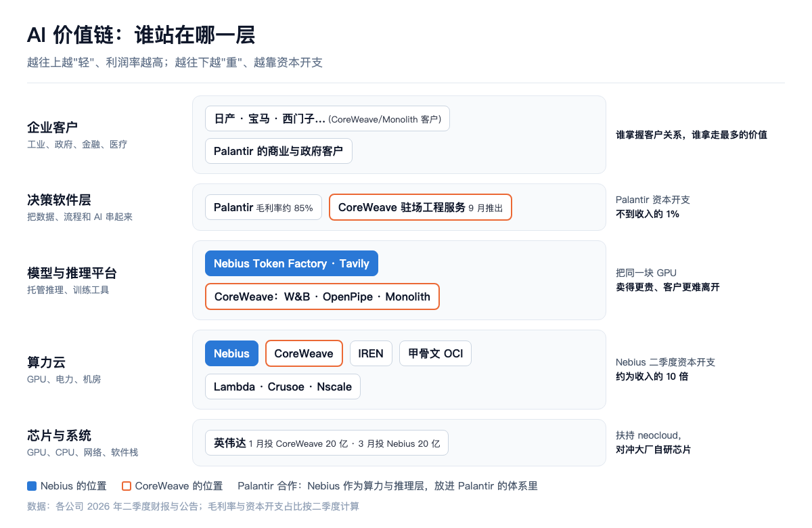Click the '甲骨文 OCI' chip
This screenshot has width=812, height=528.
point(435,353)
